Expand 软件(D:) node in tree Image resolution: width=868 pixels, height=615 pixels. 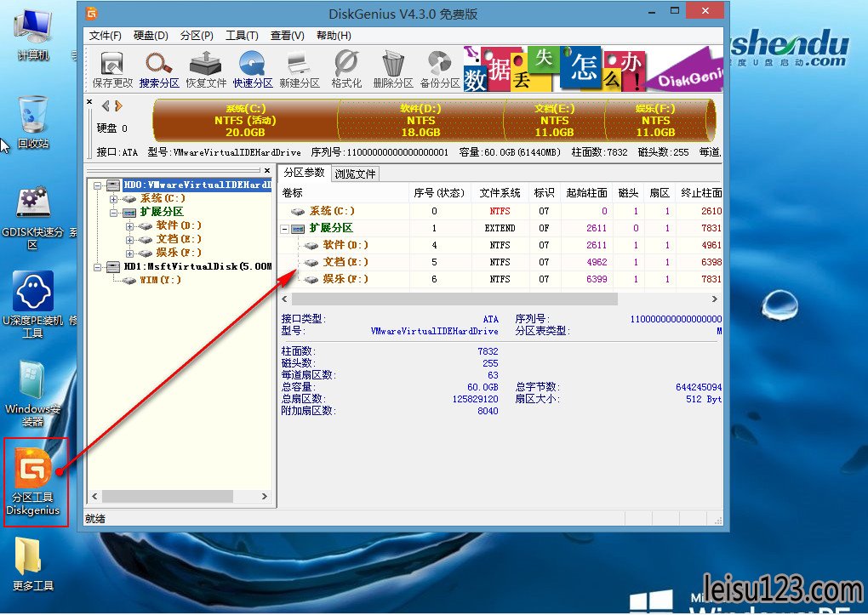point(129,226)
